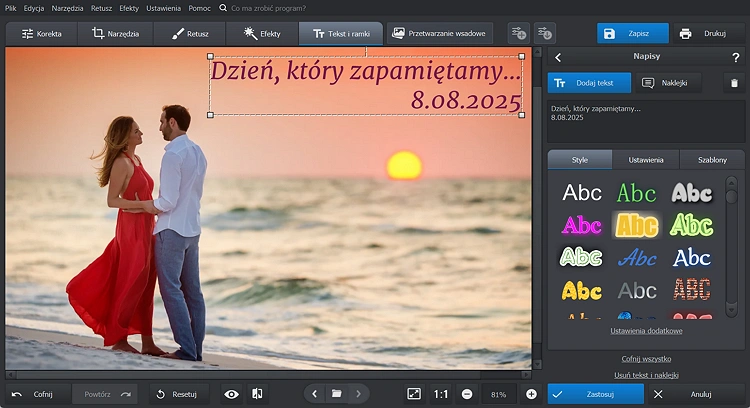Viewport: 750px width, 408px height.
Task: Click Usuń tekst i naklejki link
Action: [x=646, y=375]
